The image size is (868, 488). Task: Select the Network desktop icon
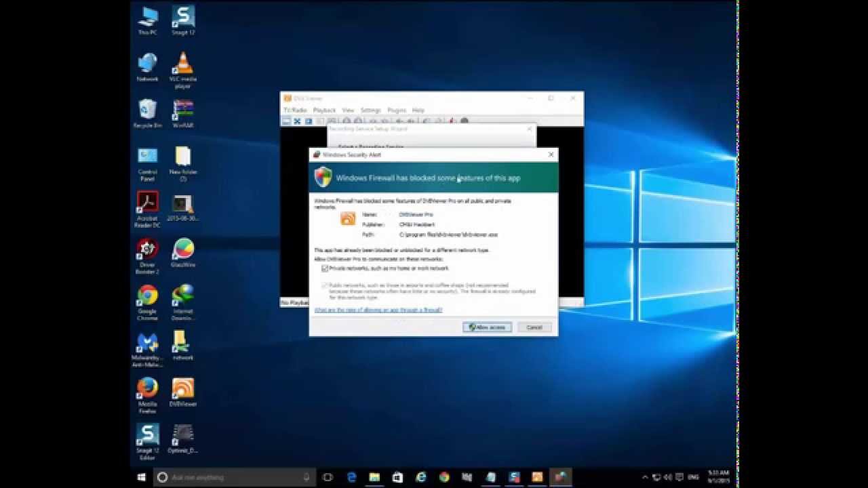pyautogui.click(x=148, y=68)
